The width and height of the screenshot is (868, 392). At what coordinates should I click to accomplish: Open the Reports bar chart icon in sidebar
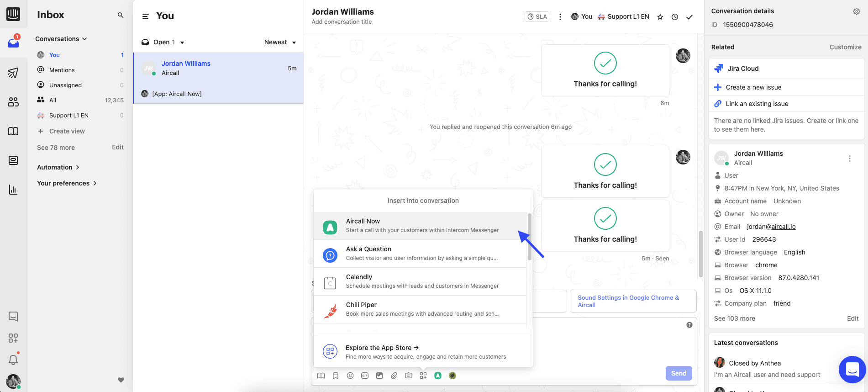pos(13,190)
